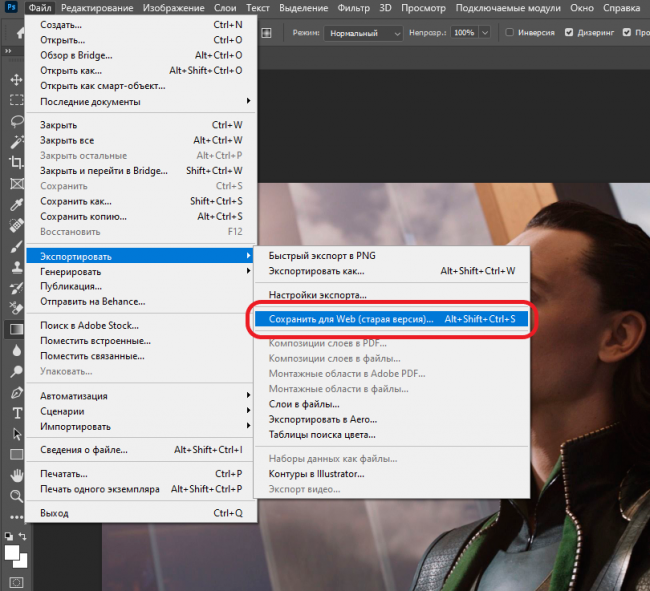Image resolution: width=650 pixels, height=591 pixels.
Task: Open the Слои menu
Action: (x=225, y=8)
